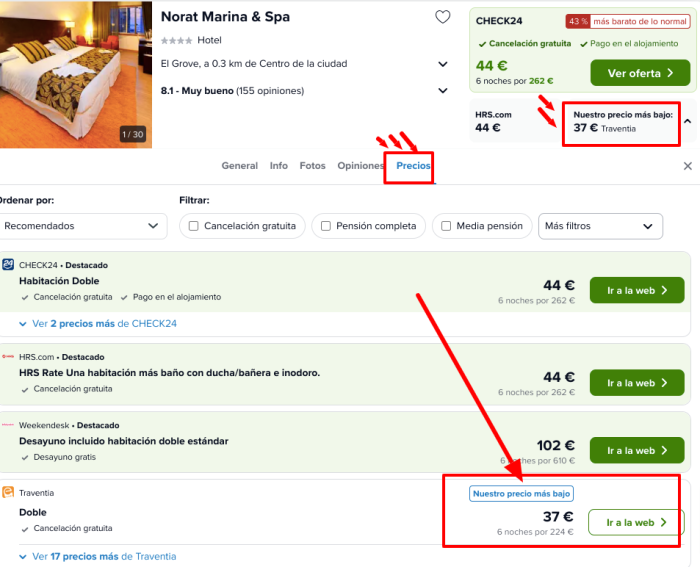This screenshot has height=567, width=700.
Task: Open the Fotos tab
Action: pyautogui.click(x=312, y=166)
